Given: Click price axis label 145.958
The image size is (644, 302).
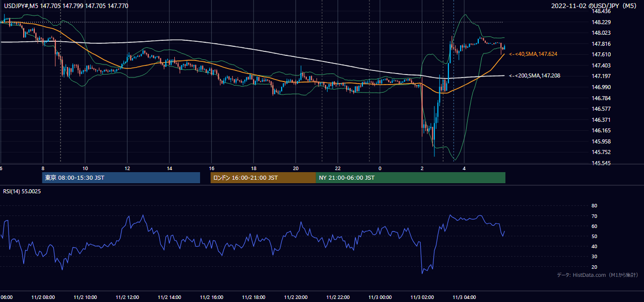Looking at the screenshot, I should (602, 141).
